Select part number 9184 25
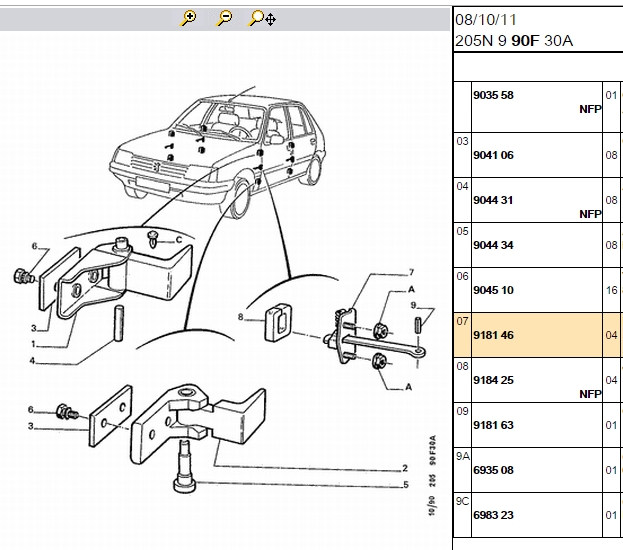Screen dimensions: 623x550 (x=493, y=380)
